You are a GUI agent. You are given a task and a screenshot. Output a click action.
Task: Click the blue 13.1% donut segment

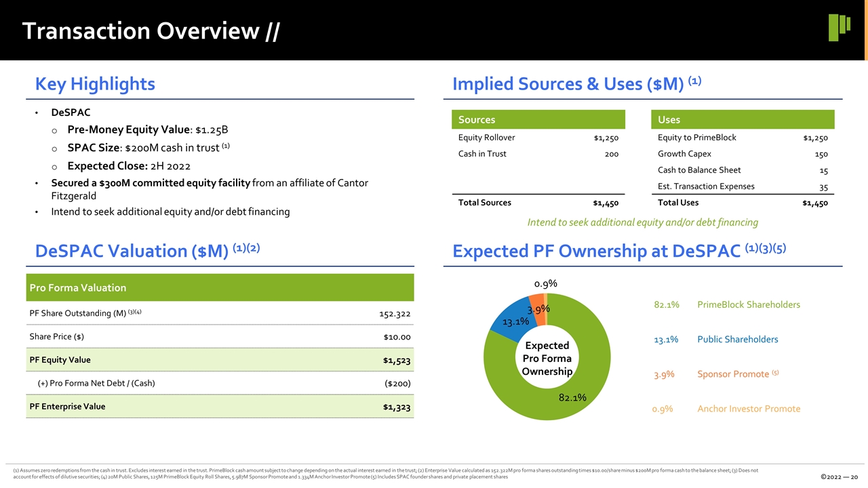click(x=514, y=321)
